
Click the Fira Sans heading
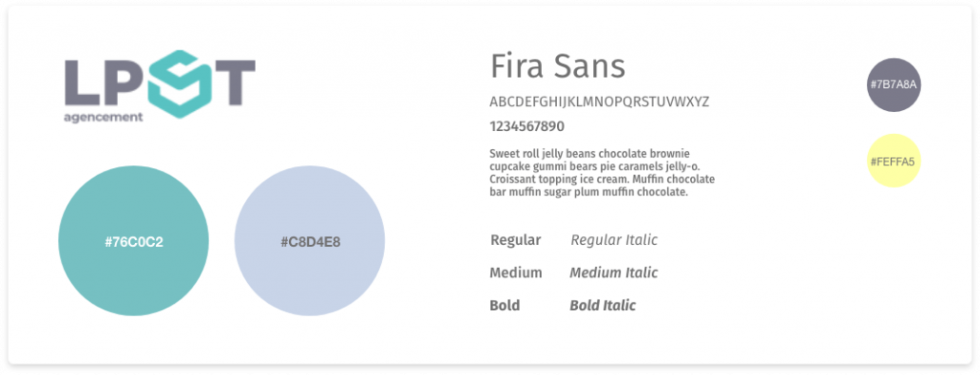click(558, 66)
